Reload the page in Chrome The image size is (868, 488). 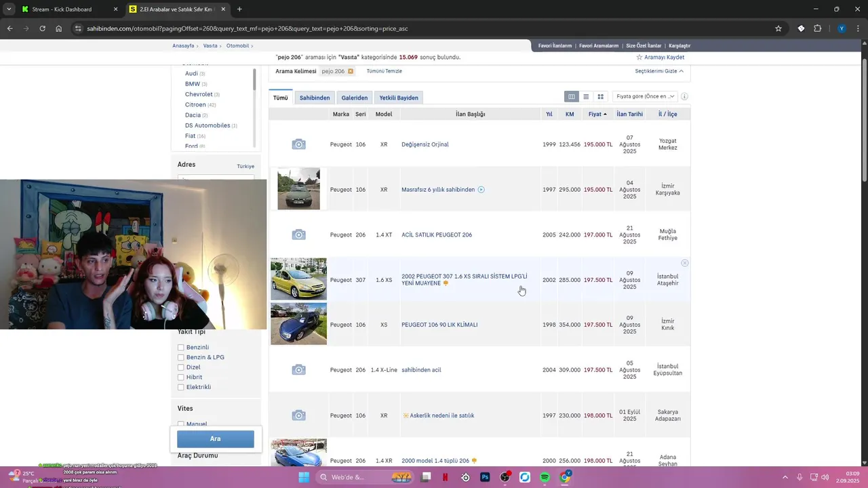pos(42,28)
